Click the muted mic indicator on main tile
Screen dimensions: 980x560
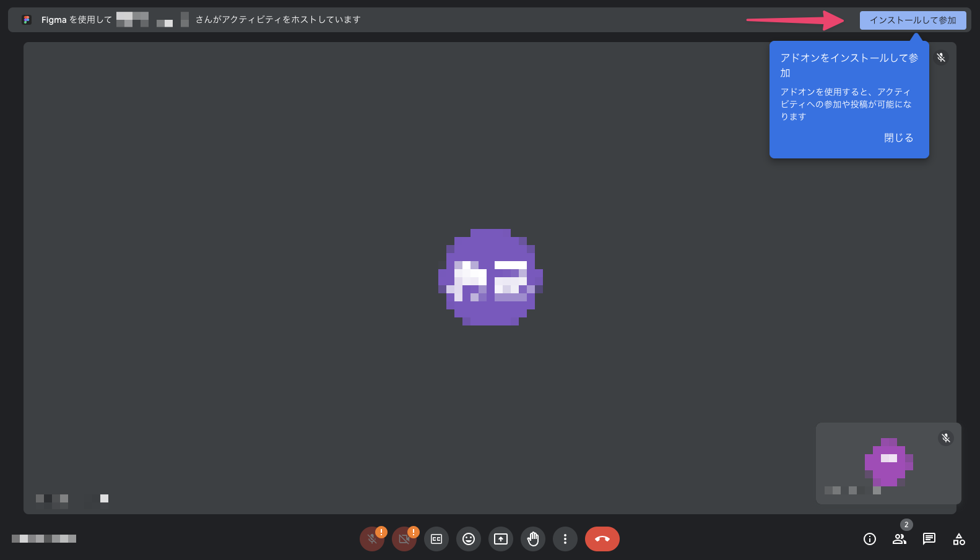pyautogui.click(x=941, y=58)
